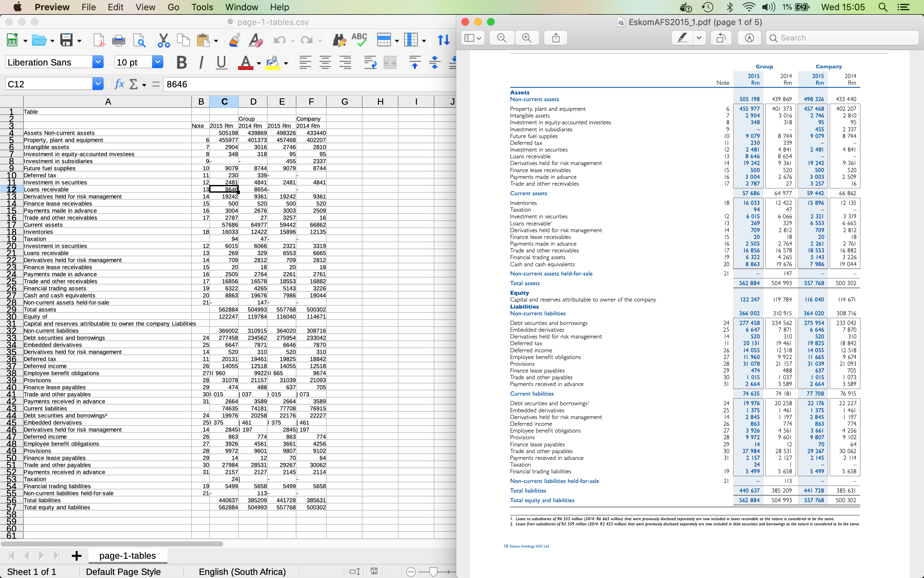924x578 pixels.
Task: Zoom in on the Preview PDF window
Action: pyautogui.click(x=527, y=38)
